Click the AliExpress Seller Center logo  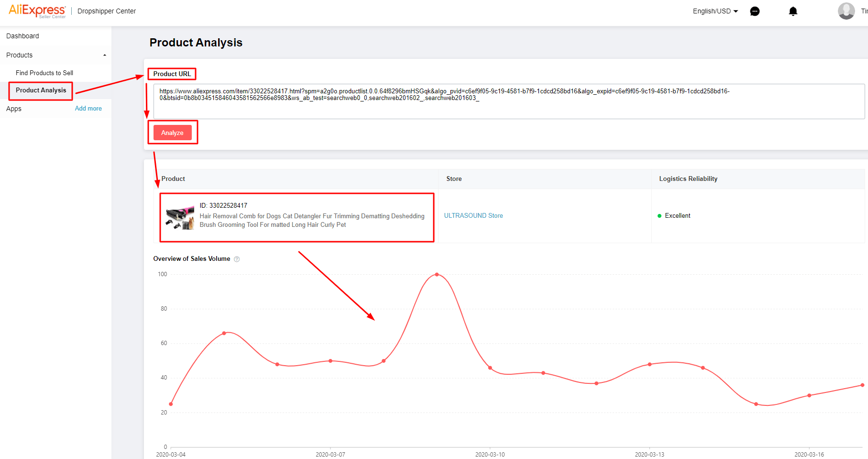pos(37,11)
